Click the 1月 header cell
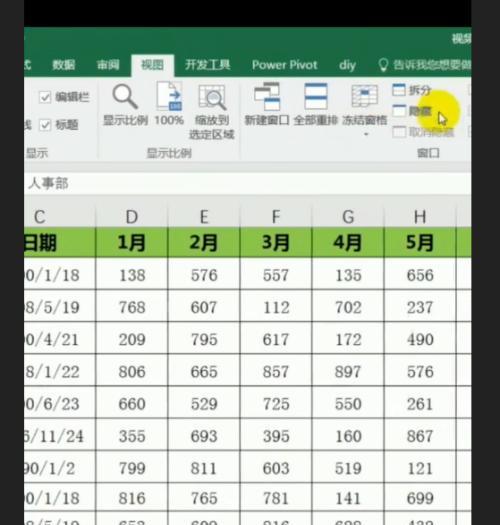This screenshot has height=525, width=500. point(132,243)
